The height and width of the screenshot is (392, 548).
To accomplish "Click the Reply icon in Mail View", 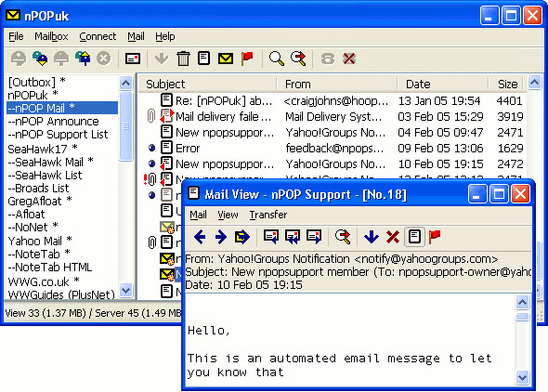I will [x=271, y=237].
